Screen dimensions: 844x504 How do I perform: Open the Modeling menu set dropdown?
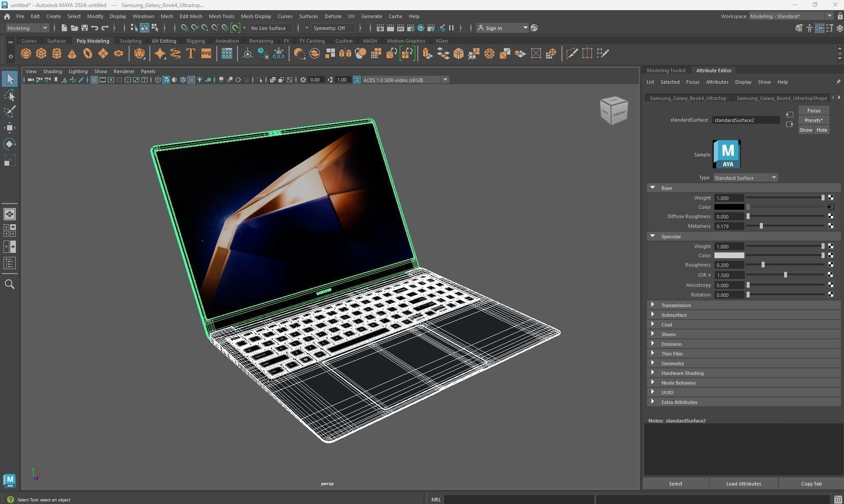(27, 28)
